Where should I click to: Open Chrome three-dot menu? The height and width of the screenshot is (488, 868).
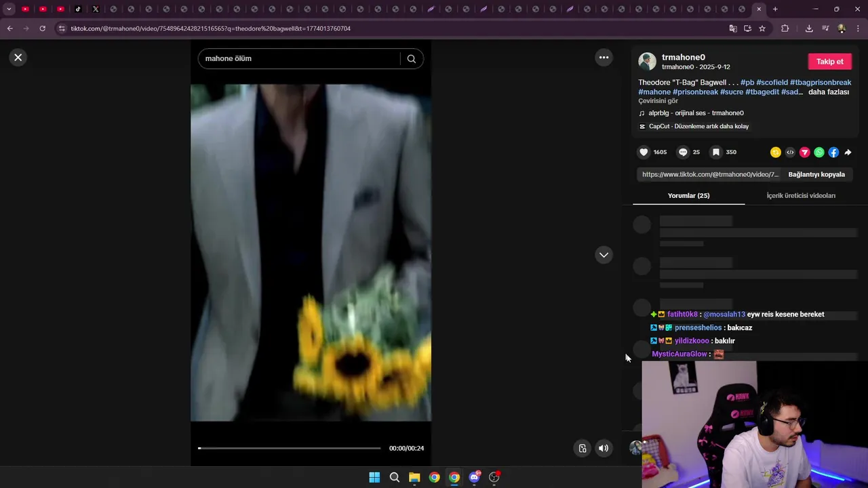point(858,28)
